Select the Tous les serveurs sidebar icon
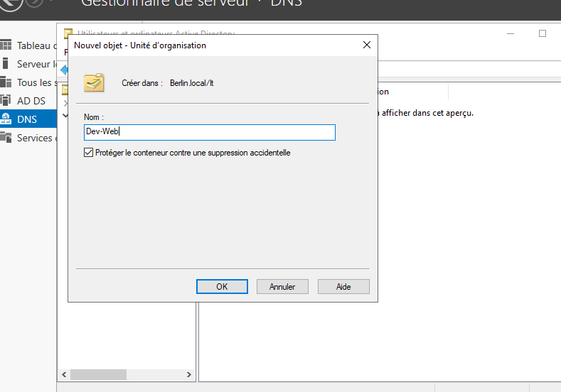 6,82
